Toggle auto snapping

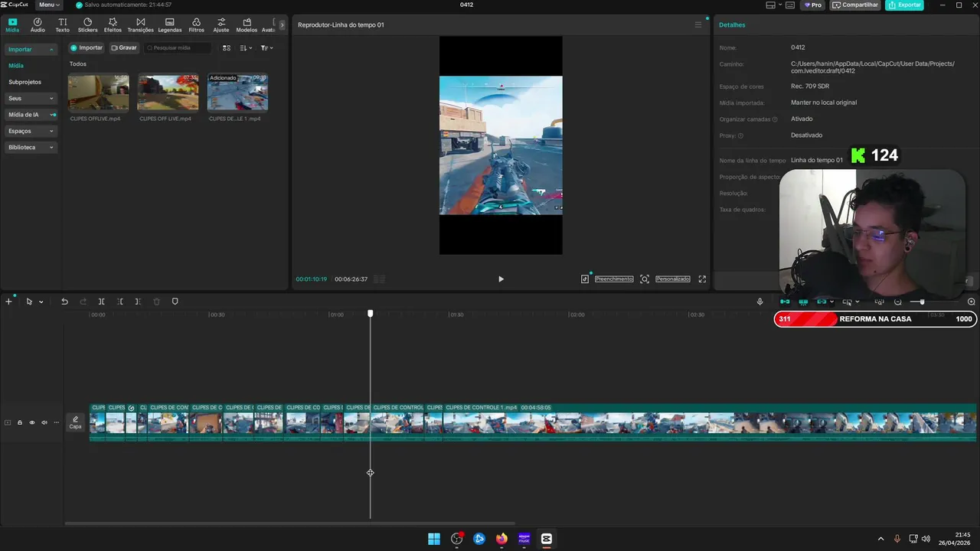[803, 302]
